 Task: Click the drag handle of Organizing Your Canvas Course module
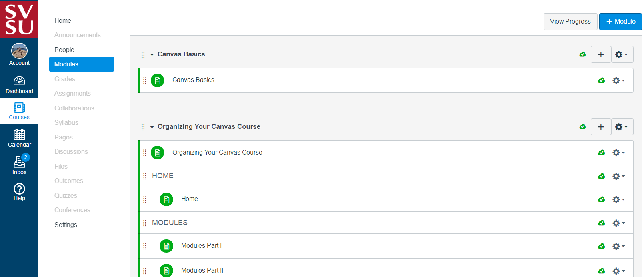(x=143, y=127)
